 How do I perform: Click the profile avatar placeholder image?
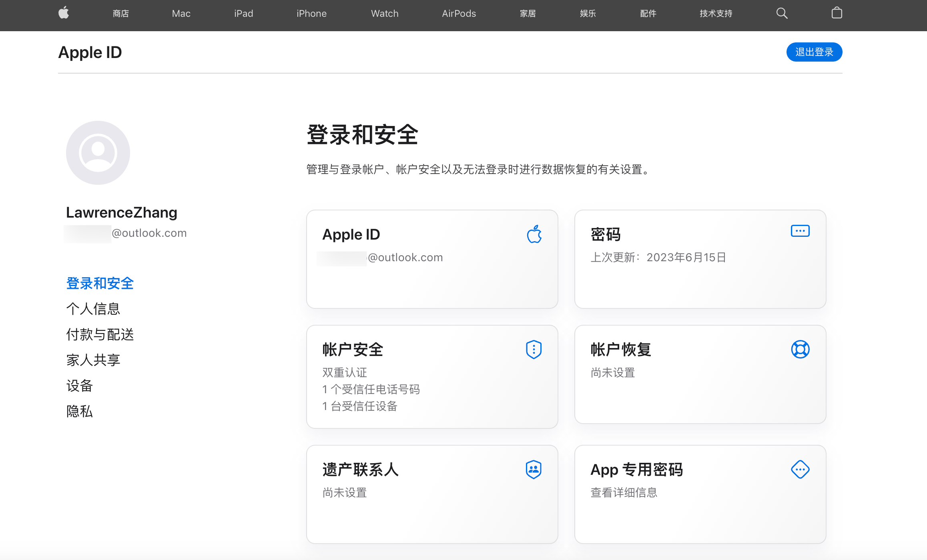[x=98, y=153]
